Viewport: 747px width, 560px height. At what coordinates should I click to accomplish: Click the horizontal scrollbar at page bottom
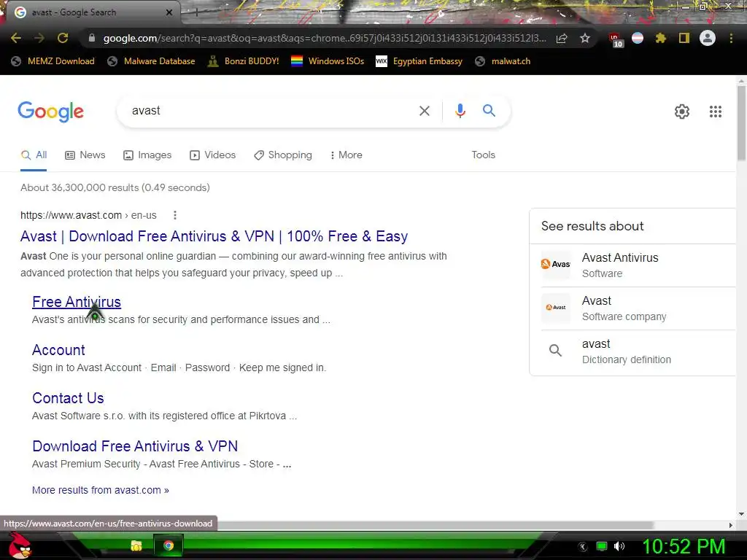click(436, 525)
